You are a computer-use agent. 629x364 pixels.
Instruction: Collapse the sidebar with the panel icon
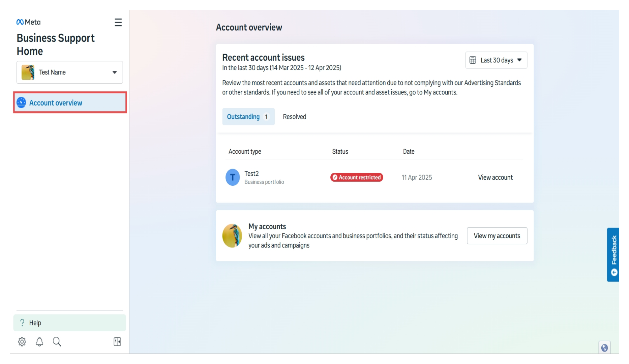[x=117, y=342]
